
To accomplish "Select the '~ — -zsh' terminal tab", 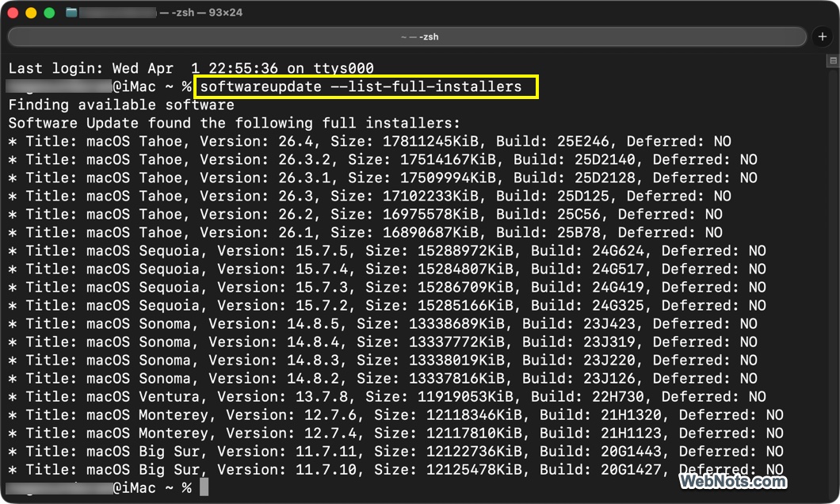I will point(407,36).
